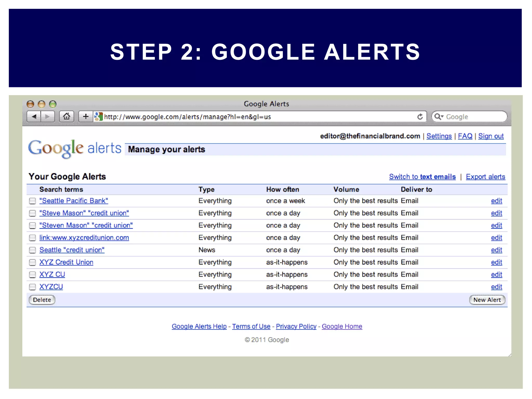Image resolution: width=532 pixels, height=399 pixels.
Task: Tick the checkbox for XYZCU
Action: (x=32, y=287)
